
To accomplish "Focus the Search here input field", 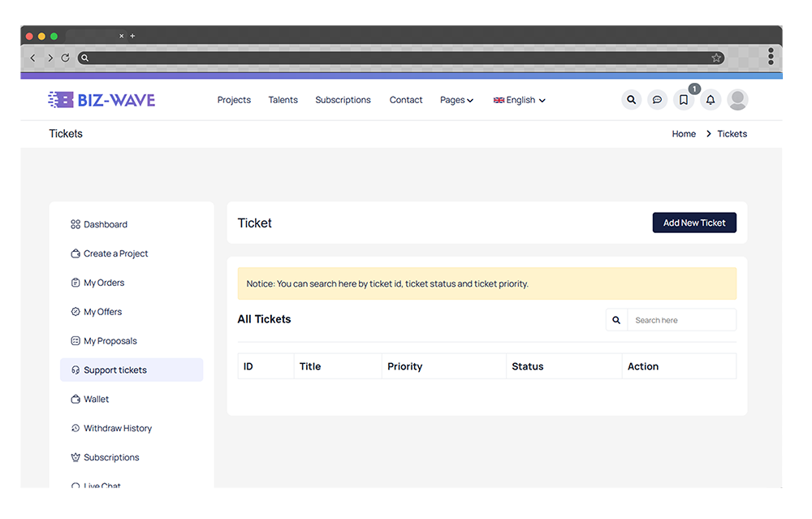I will tap(681, 320).
